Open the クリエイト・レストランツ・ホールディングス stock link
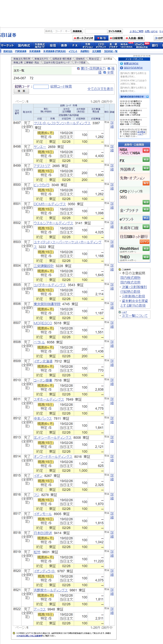The width and height of the screenshot is (163, 644). pyautogui.click(x=62, y=123)
